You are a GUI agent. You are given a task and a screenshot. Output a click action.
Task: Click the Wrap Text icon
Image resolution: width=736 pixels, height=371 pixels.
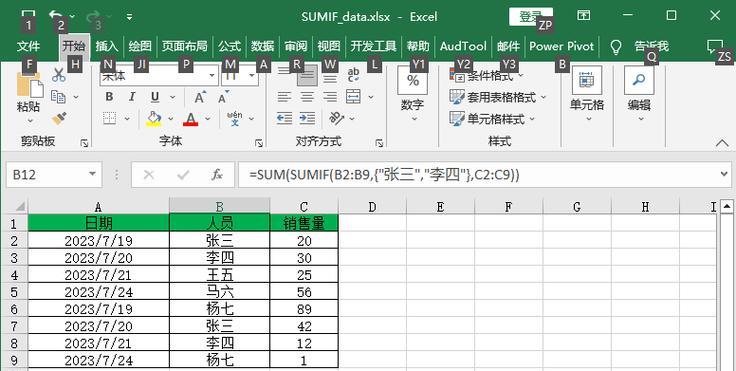click(353, 75)
